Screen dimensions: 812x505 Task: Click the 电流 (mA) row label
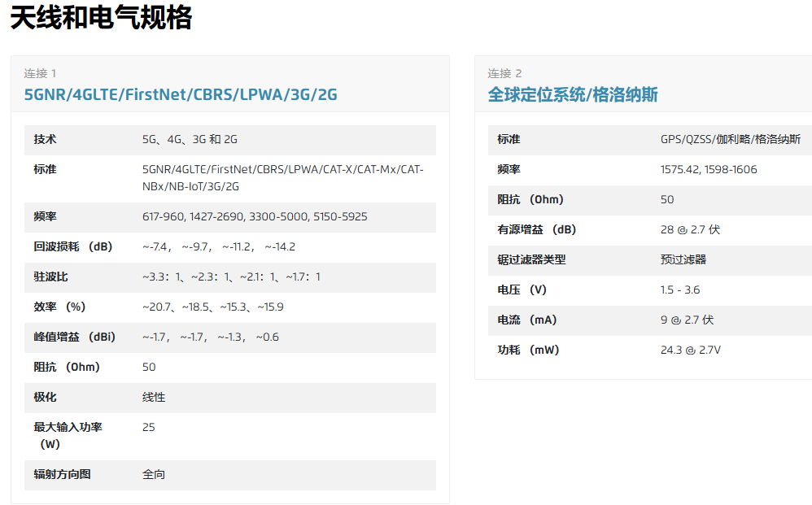526,320
